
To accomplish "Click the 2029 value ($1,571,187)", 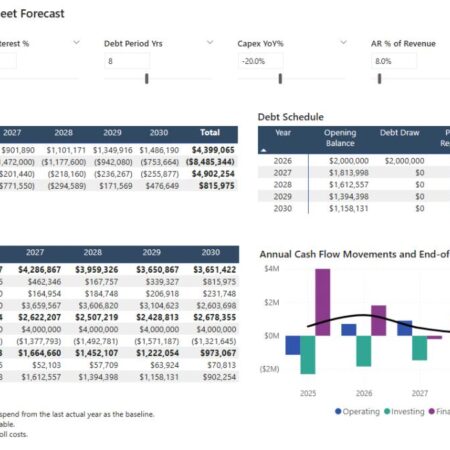I will pos(157,341).
